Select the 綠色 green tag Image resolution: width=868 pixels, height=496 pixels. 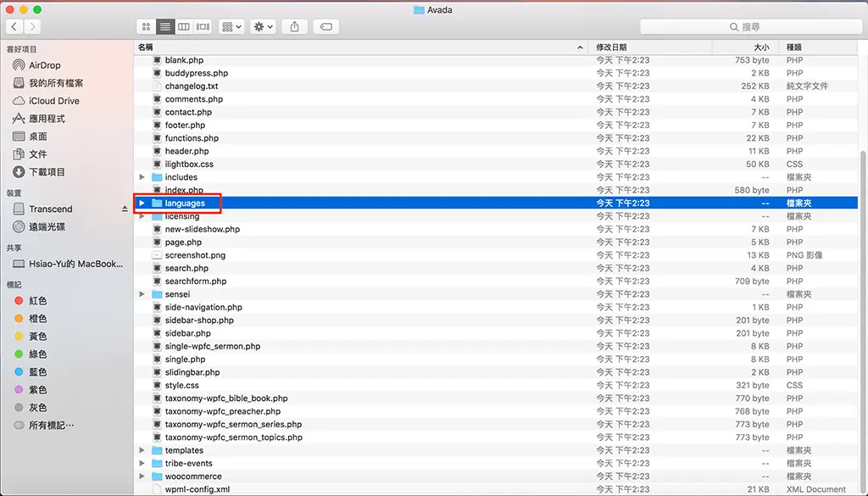pyautogui.click(x=30, y=354)
